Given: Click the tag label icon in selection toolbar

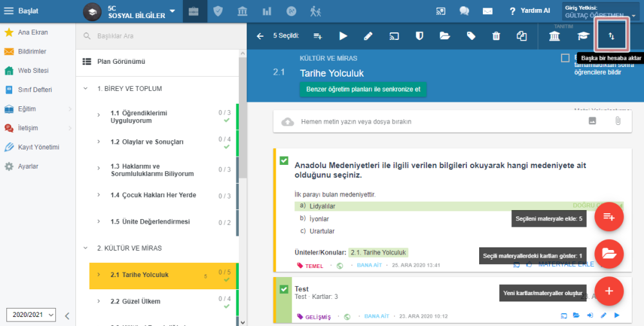Looking at the screenshot, I should (x=471, y=36).
